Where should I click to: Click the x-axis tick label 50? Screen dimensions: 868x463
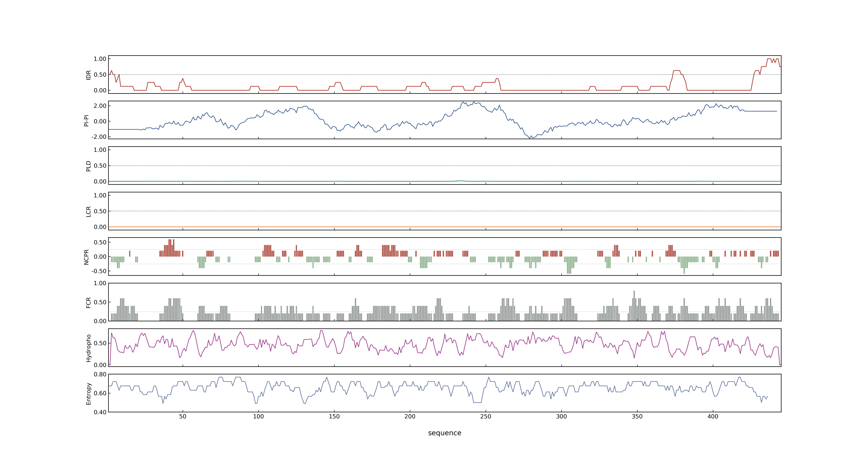point(183,416)
